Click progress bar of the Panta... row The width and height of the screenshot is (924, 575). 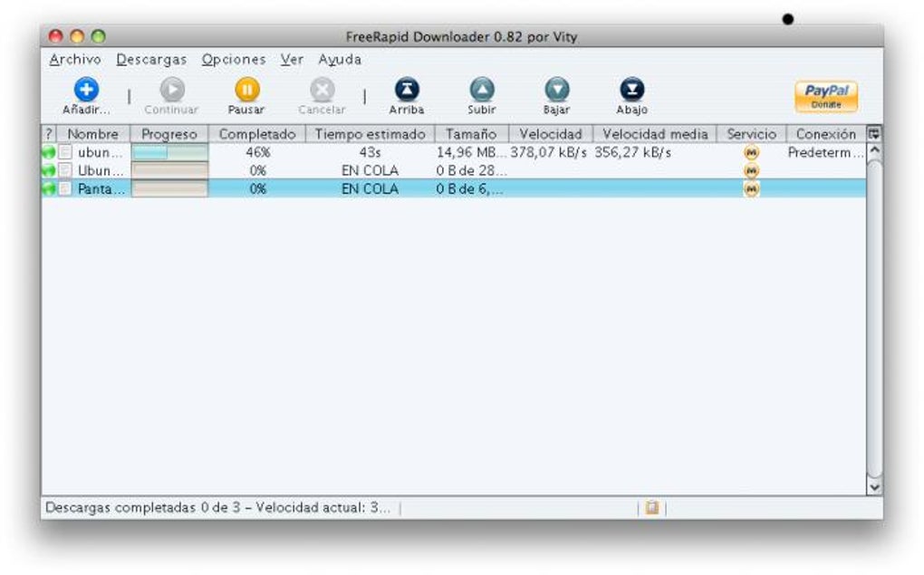169,189
